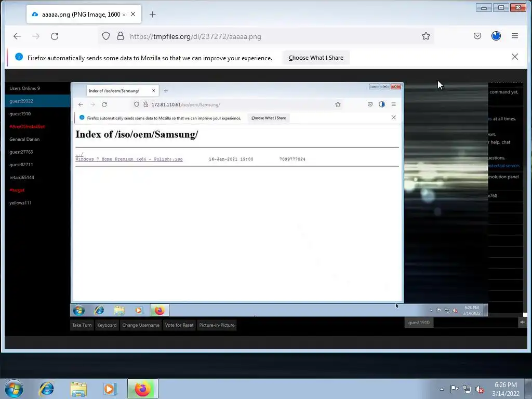This screenshot has width=532, height=399.
Task: Click the Change Username button
Action: [x=141, y=325]
